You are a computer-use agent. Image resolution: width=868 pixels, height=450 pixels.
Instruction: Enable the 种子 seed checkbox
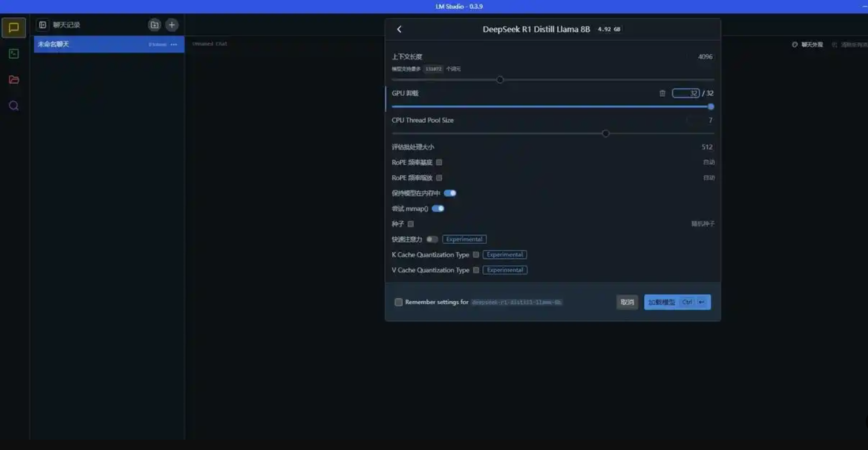tap(411, 224)
